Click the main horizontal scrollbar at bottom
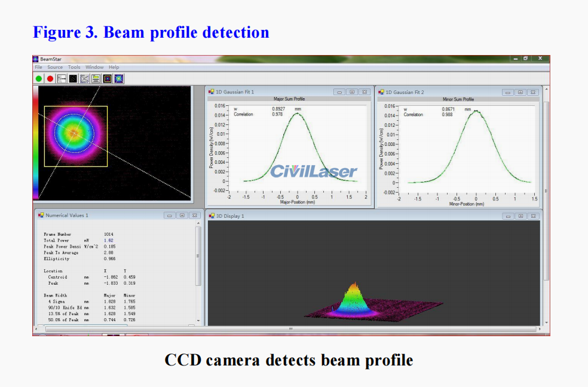 click(x=290, y=329)
